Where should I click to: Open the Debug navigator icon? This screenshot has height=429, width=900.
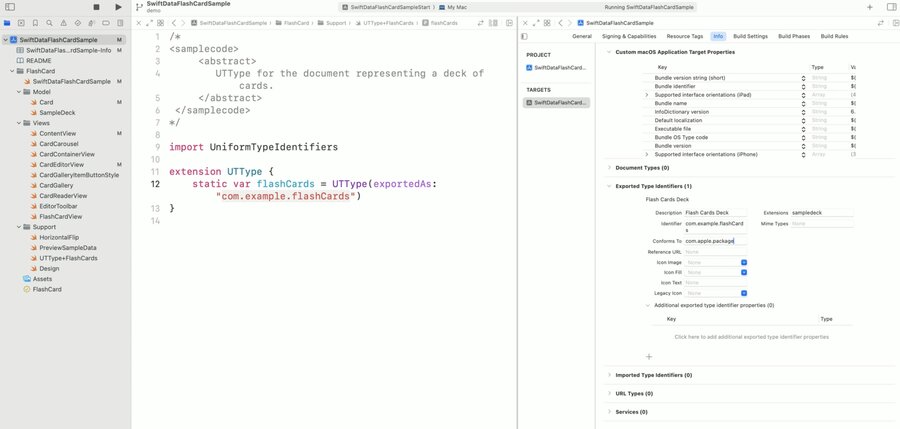tap(92, 23)
